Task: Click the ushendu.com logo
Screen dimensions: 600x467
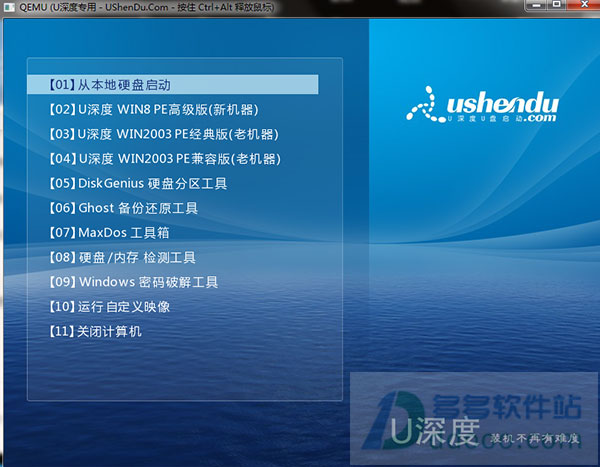Action: [482, 105]
